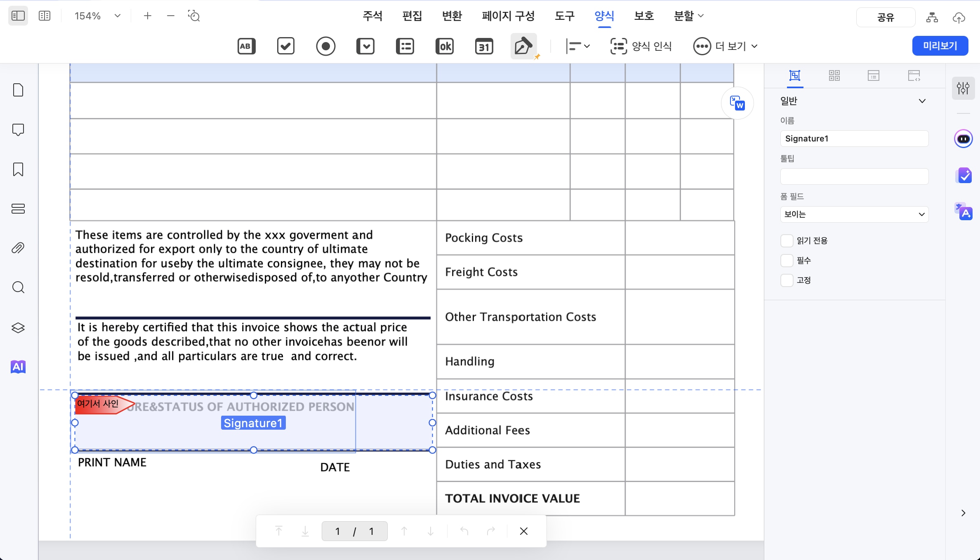Toggle the 읽기 전용 checkbox
980x560 pixels.
(x=787, y=240)
